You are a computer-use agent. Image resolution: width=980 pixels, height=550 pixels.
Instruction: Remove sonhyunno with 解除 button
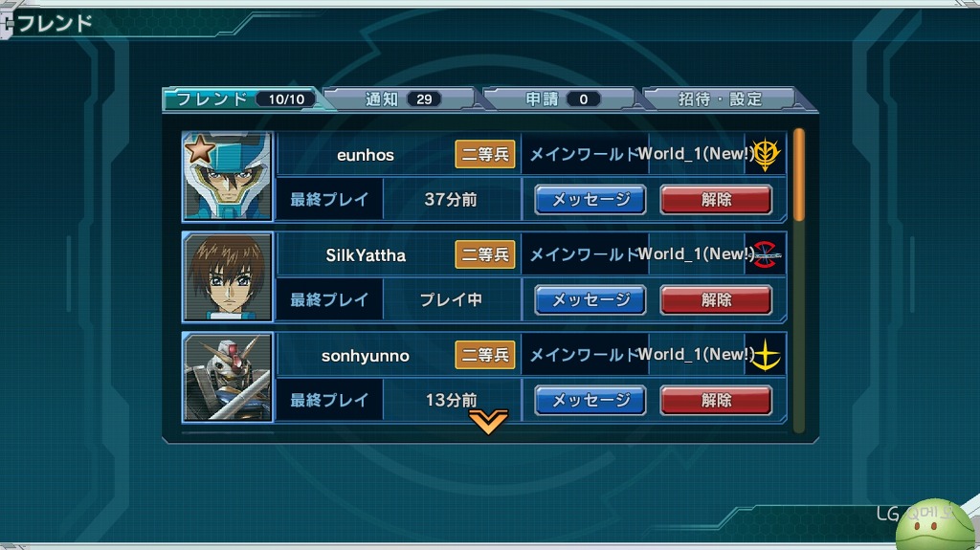[x=716, y=401]
